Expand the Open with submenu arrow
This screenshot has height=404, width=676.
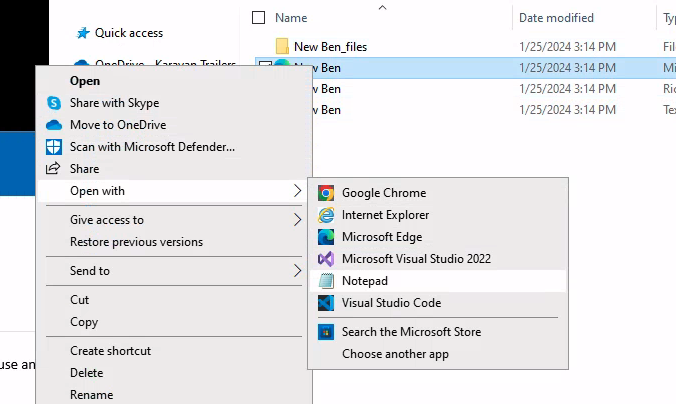click(297, 191)
